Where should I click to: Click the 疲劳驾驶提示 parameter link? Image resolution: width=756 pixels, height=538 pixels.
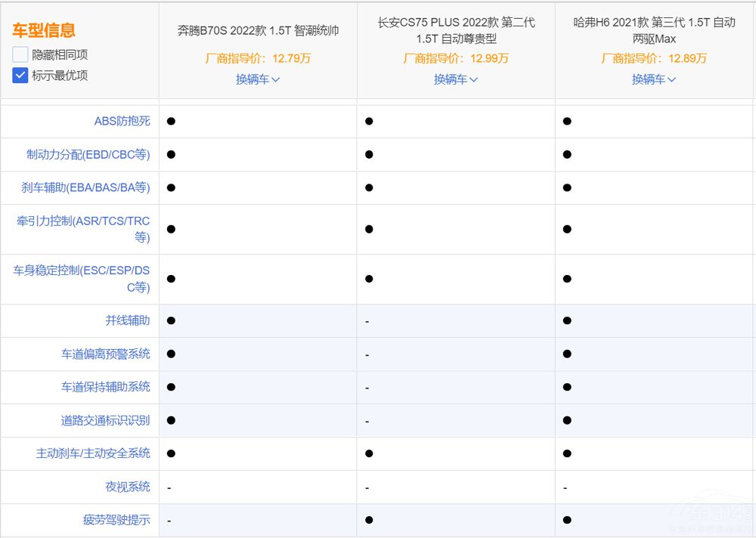pyautogui.click(x=116, y=520)
